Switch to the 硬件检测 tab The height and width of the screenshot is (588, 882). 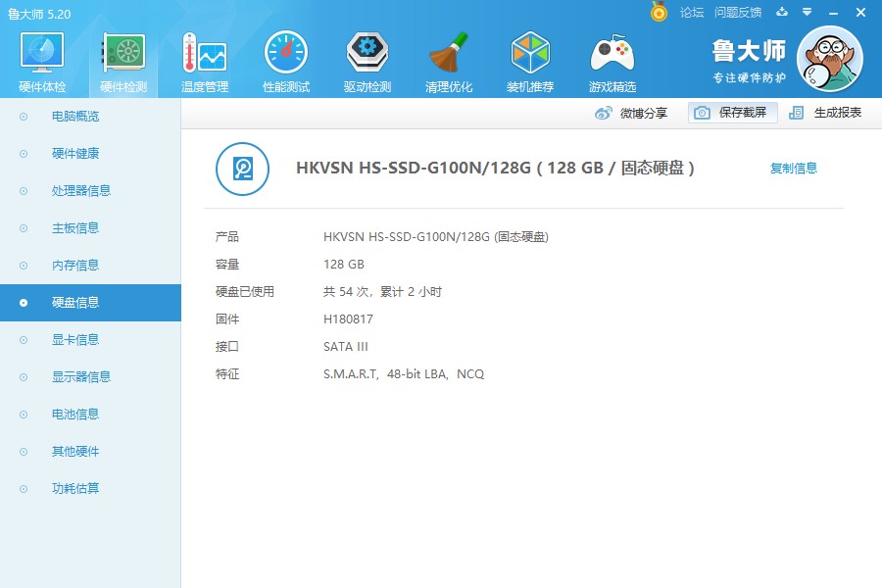tap(122, 59)
